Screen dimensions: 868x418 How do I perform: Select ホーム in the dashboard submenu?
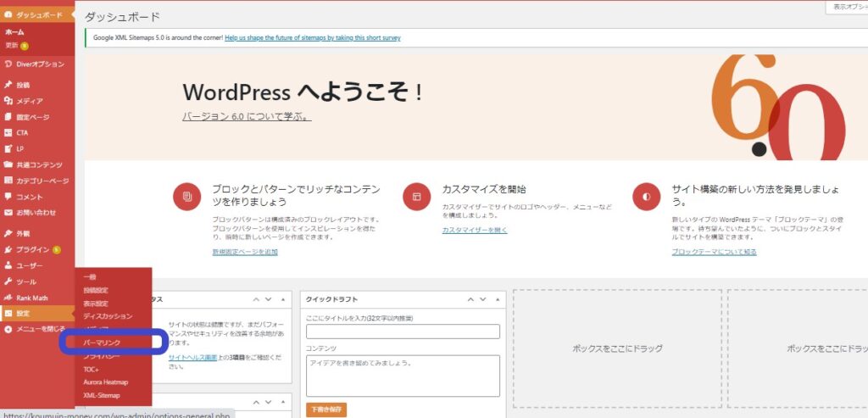[15, 32]
